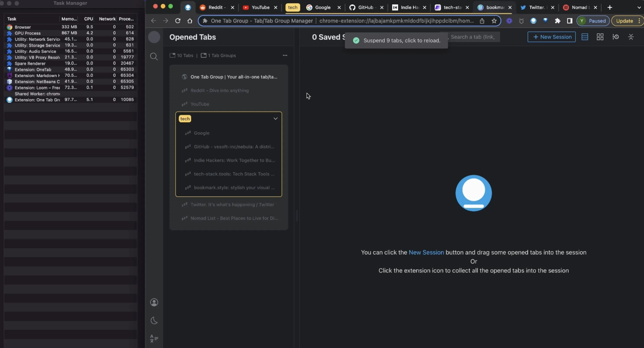Click the New Session button
The width and height of the screenshot is (644, 348).
coord(552,37)
